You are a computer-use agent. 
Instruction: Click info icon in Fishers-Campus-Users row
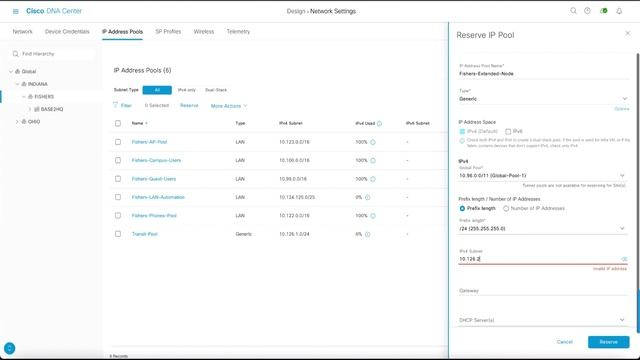tap(373, 160)
